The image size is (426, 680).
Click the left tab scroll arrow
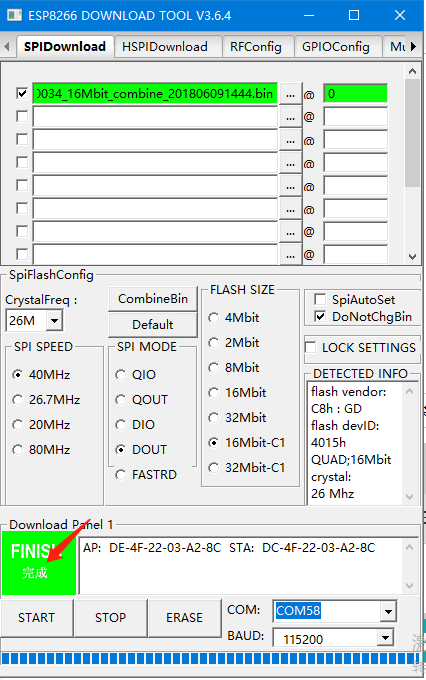pos(7,46)
